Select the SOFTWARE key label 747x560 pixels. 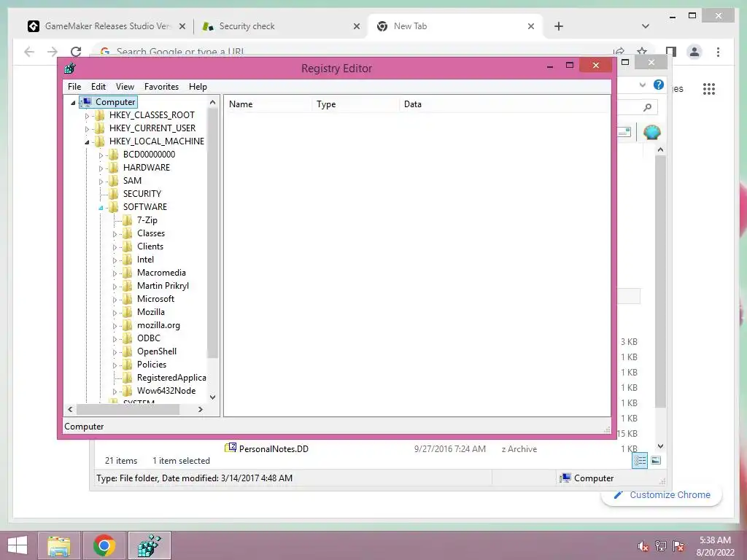tap(145, 206)
